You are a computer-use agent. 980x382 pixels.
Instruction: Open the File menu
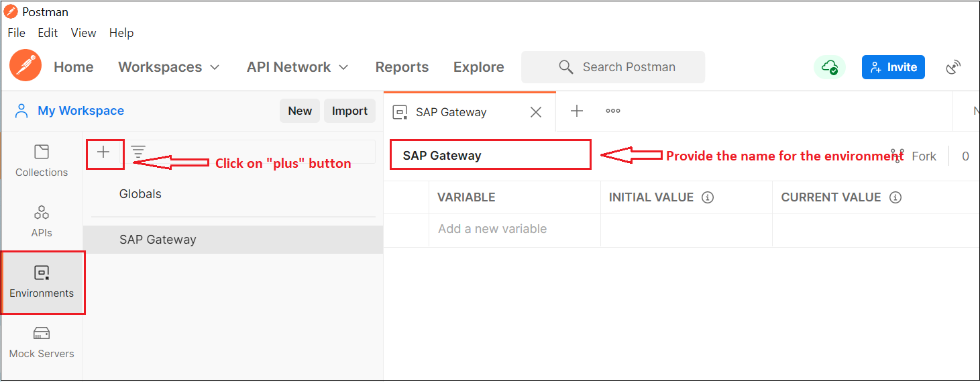(16, 33)
